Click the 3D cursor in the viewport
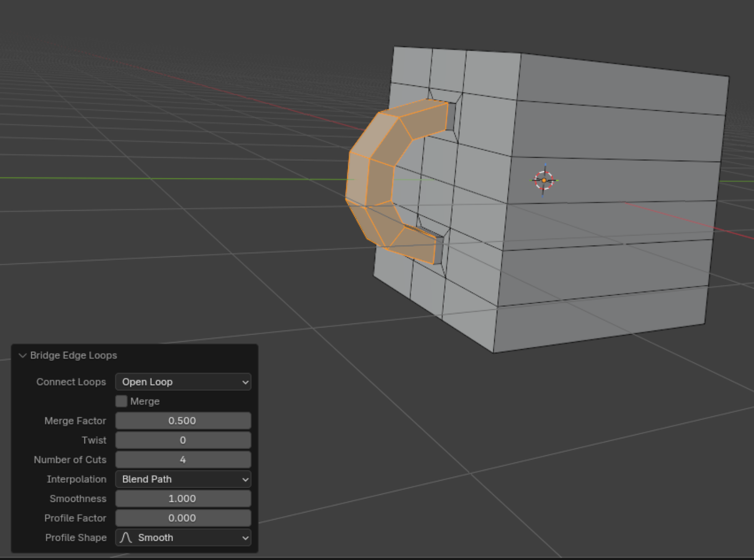Viewport: 754px width, 560px height. pyautogui.click(x=544, y=180)
